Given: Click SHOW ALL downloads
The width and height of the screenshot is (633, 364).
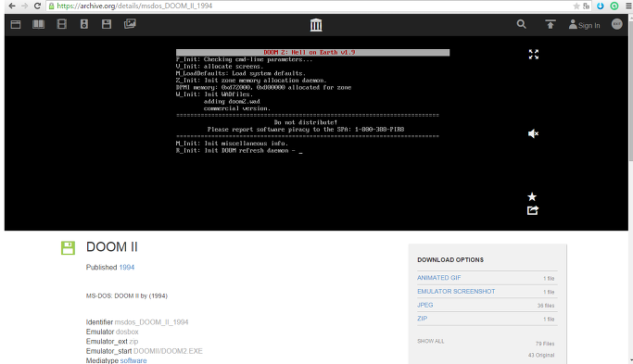Looking at the screenshot, I should tap(431, 341).
